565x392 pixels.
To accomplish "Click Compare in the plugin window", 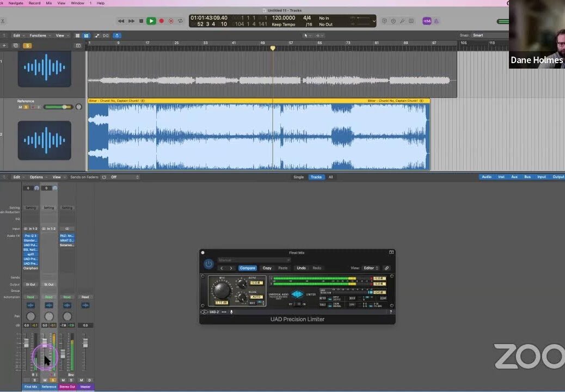I will pyautogui.click(x=248, y=268).
